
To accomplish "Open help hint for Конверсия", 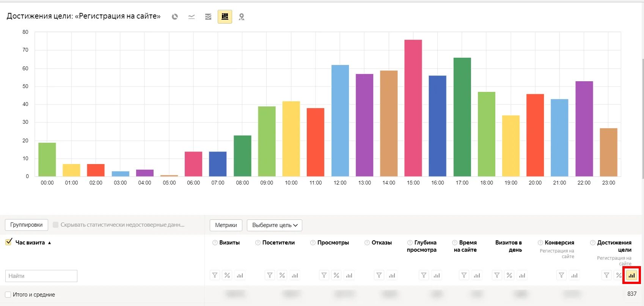I will 540,243.
